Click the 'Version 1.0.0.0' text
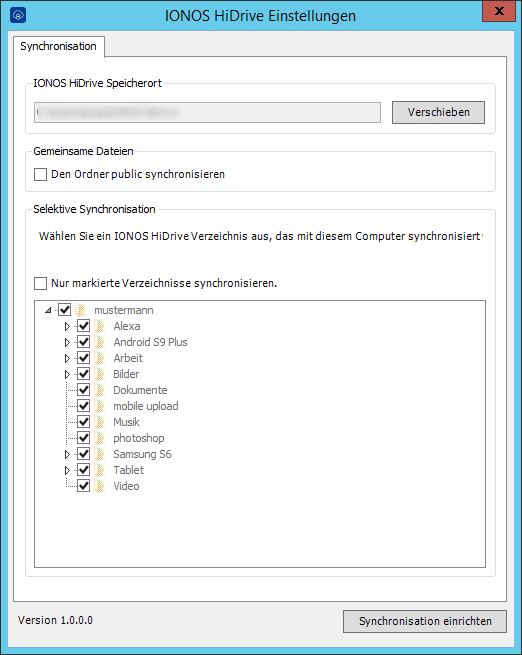The height and width of the screenshot is (655, 522). pyautogui.click(x=55, y=620)
